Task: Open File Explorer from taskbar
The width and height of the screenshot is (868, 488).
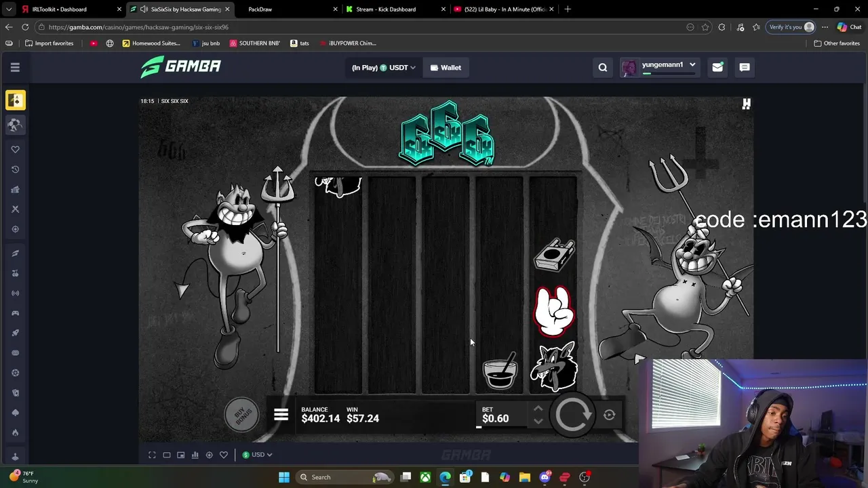Action: tap(524, 477)
